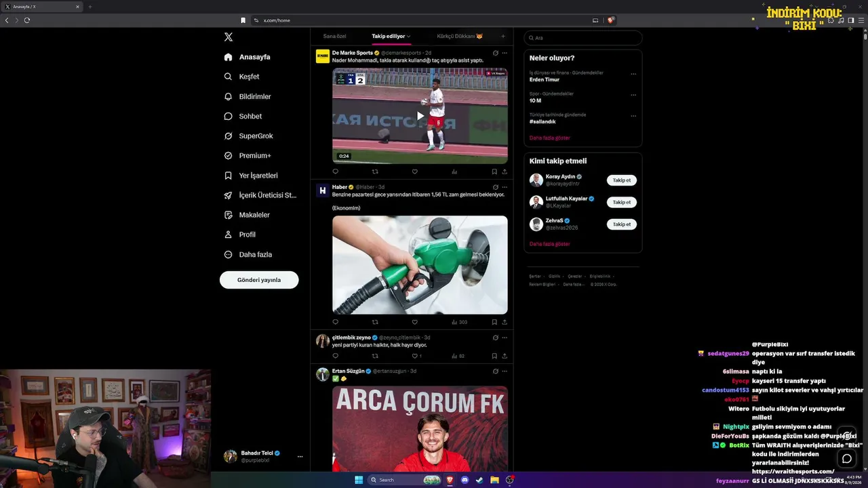
Task: Reply to the De Marke Sports post
Action: coord(335,171)
